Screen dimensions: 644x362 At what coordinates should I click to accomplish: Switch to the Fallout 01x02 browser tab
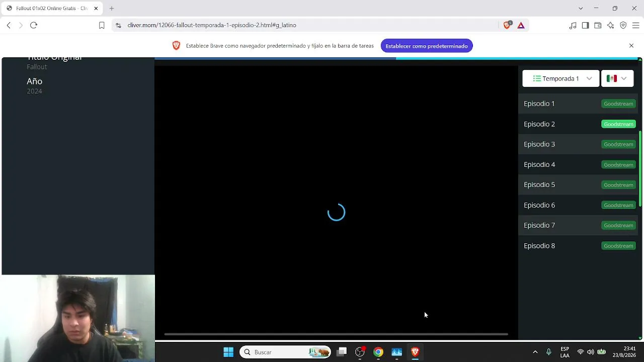51,9
